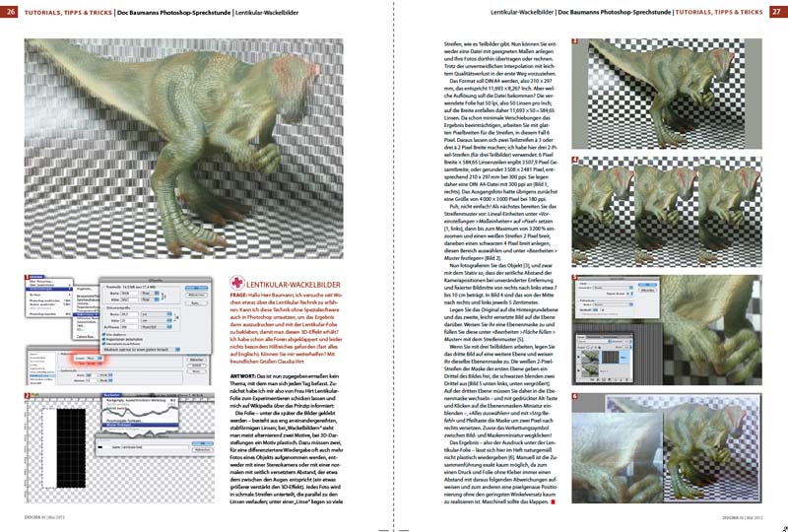Click blue OK button in pattern name dialog
Viewport: 788px width, 532px height.
pos(203,443)
